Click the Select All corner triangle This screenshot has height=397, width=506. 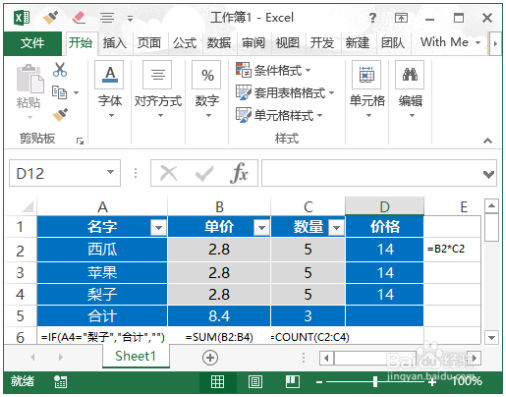pyautogui.click(x=28, y=207)
